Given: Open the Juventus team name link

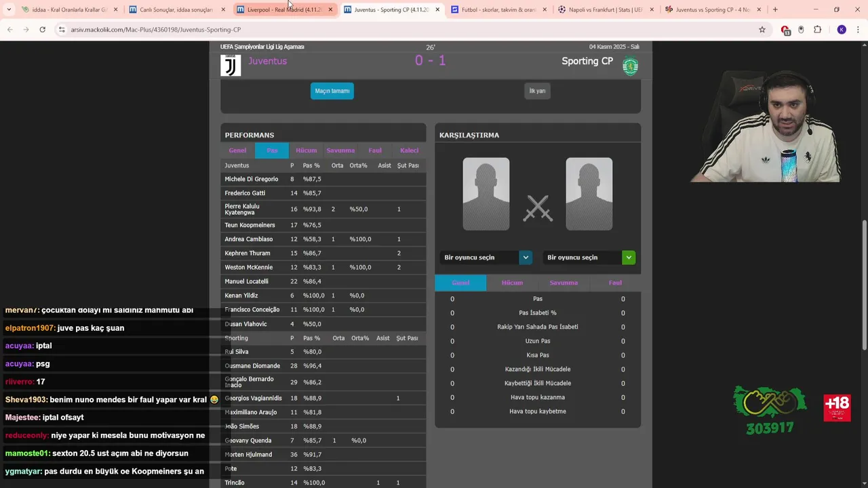Looking at the screenshot, I should [267, 61].
